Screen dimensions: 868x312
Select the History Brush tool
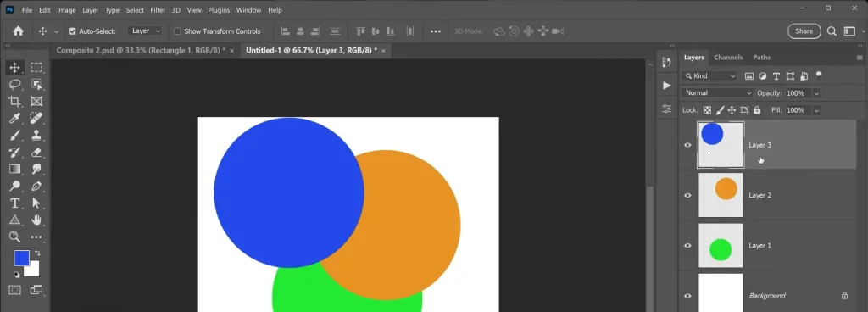point(15,152)
